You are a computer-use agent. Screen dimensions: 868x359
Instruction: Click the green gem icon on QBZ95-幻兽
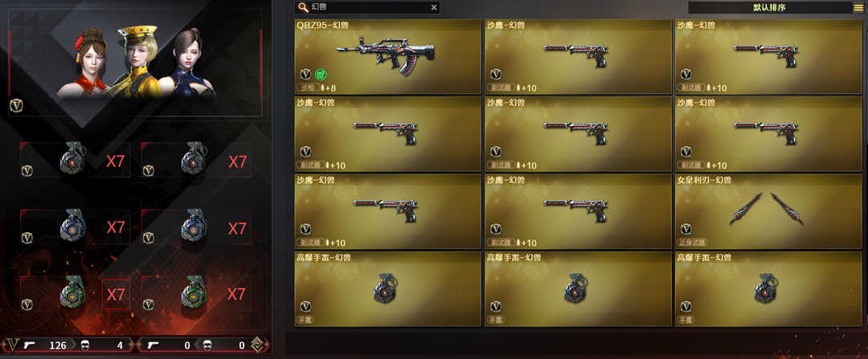tap(321, 74)
